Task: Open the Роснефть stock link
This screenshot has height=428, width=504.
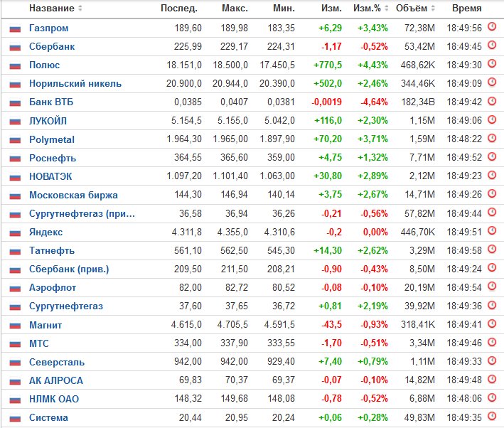Action: pos(53,158)
